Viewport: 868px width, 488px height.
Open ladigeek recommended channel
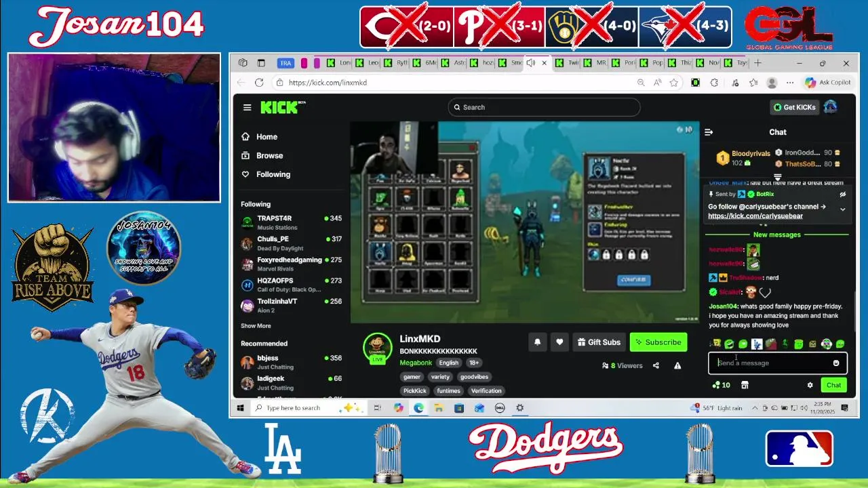pos(291,382)
